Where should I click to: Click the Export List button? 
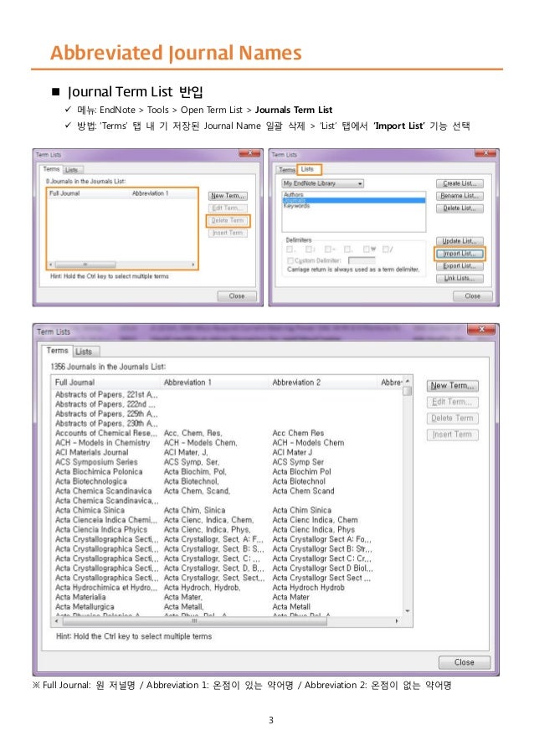tap(460, 265)
